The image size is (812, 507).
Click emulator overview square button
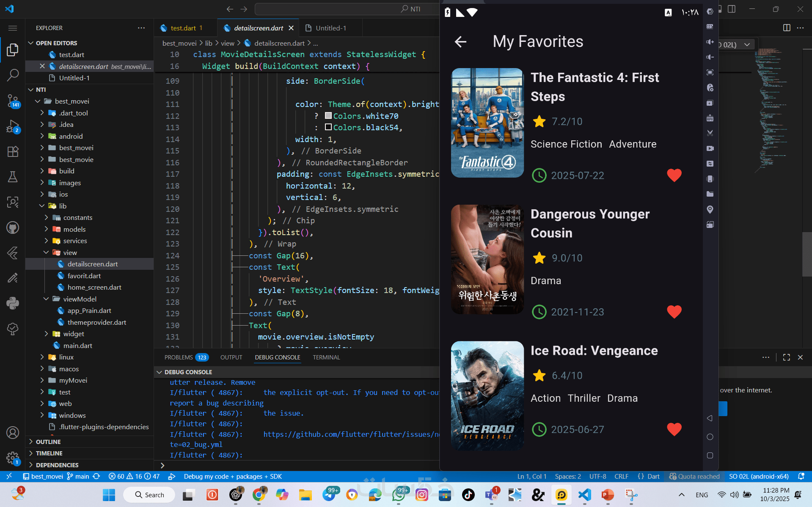click(710, 455)
